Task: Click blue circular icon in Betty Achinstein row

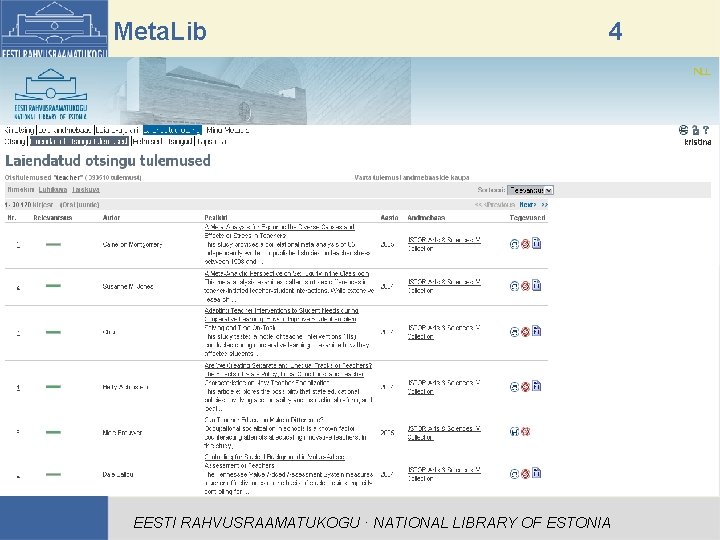Action: pos(514,387)
